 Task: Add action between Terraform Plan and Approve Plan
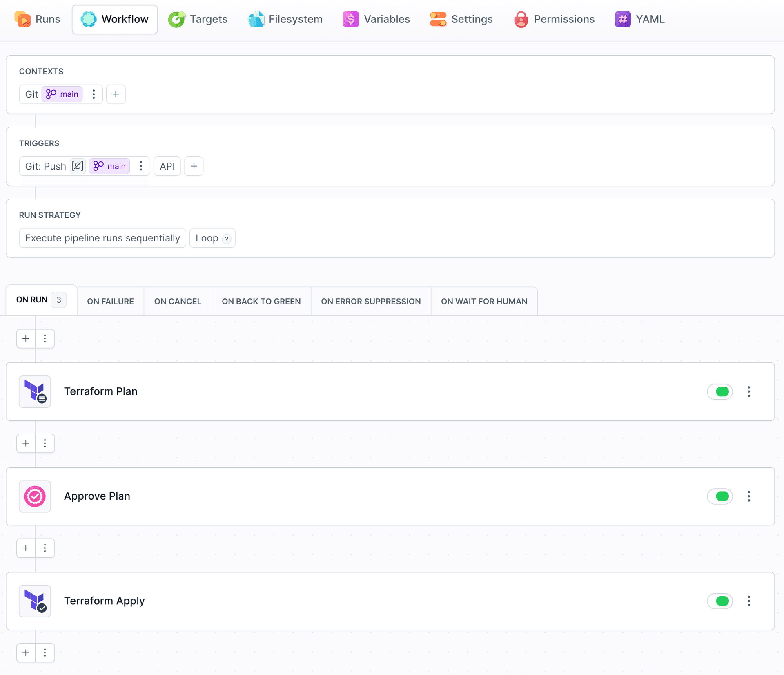click(26, 443)
